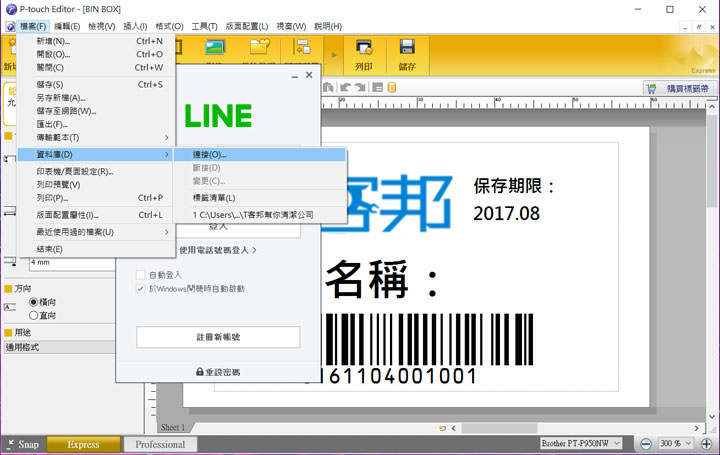Click horizontal scrollbar right arrow
This screenshot has width=720, height=455.
pos(697,428)
